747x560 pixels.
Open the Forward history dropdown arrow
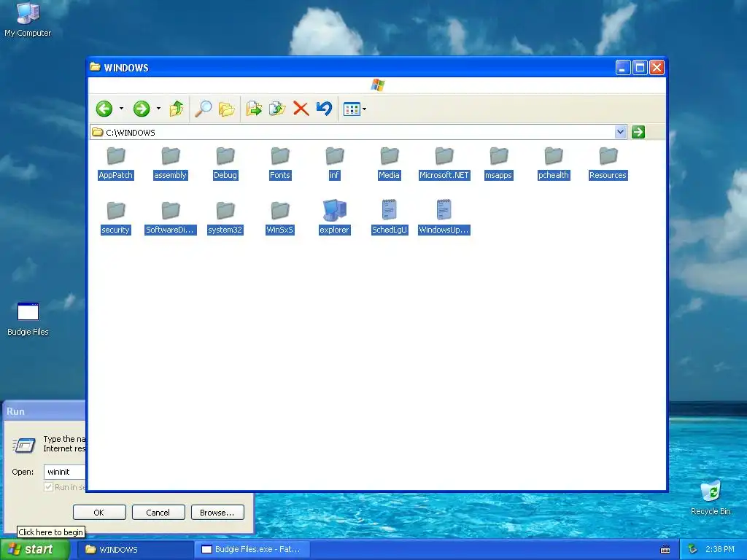coord(158,109)
